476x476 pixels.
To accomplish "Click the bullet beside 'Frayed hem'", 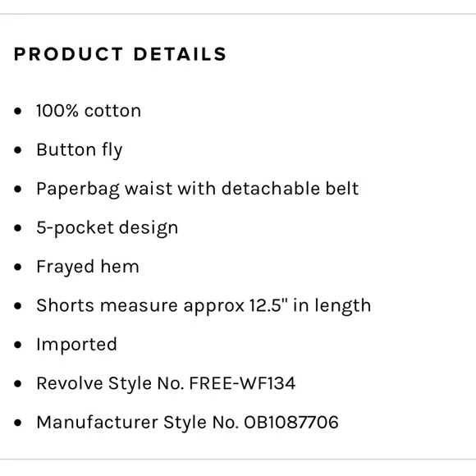I will pos(18,267).
